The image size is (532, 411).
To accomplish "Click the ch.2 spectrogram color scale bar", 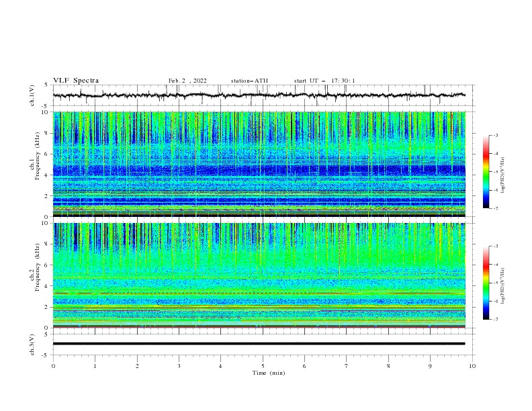I will (486, 283).
